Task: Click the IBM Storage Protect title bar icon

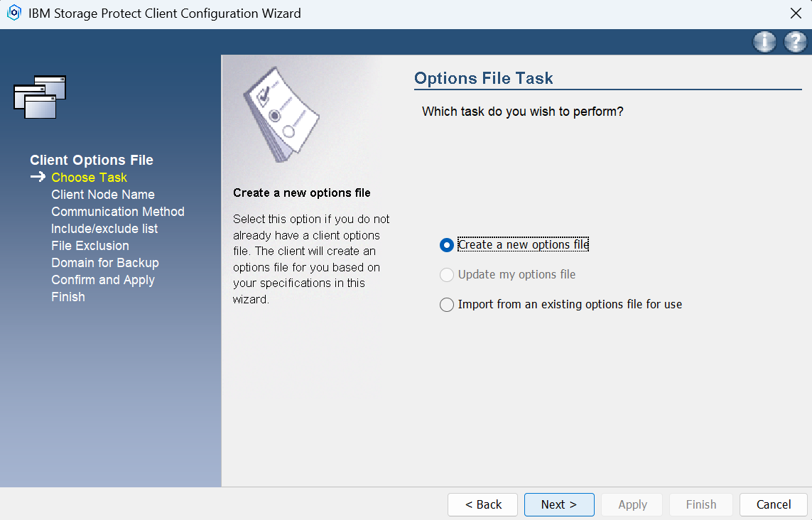Action: pyautogui.click(x=14, y=13)
